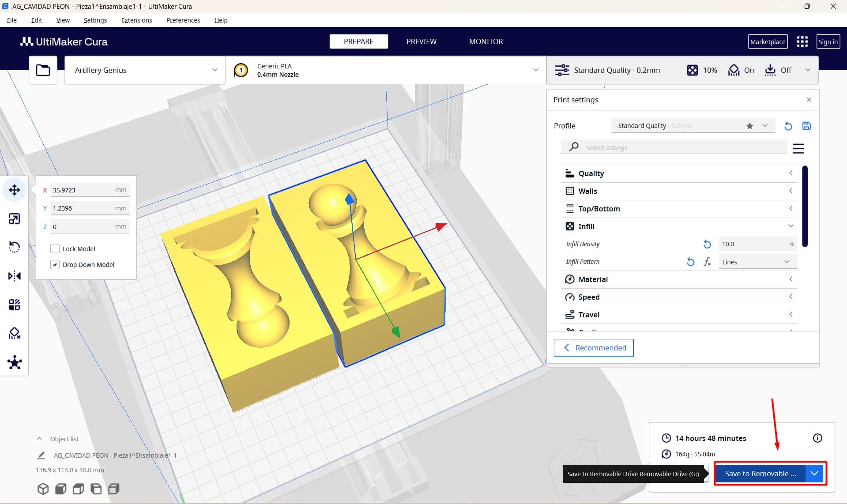Select the PREPARE stage tab
847x504 pixels.
[x=358, y=41]
